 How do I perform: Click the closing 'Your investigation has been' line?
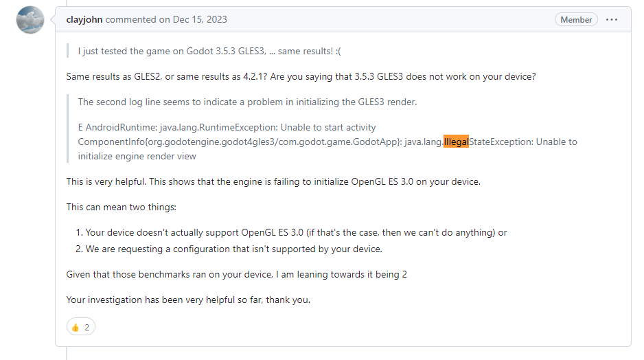188,300
